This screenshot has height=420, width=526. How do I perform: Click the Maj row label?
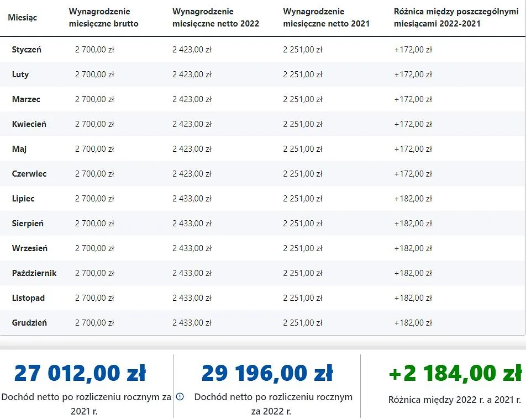pos(19,149)
